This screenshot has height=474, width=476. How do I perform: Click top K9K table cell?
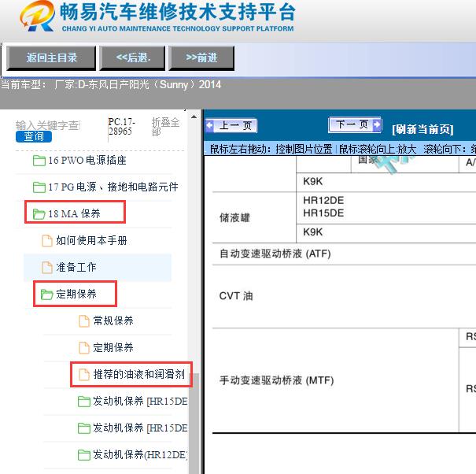tap(386, 182)
